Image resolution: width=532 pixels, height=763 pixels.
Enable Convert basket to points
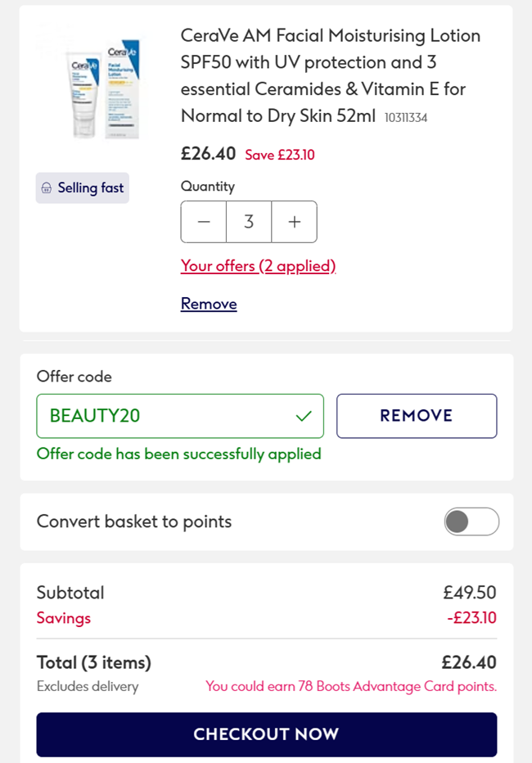pyautogui.click(x=471, y=521)
